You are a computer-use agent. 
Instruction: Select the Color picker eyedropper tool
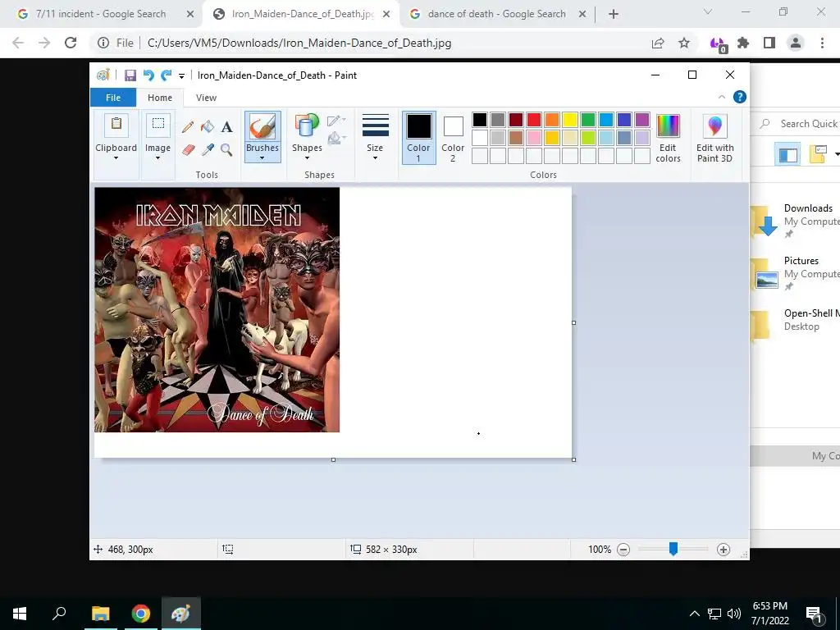208,149
